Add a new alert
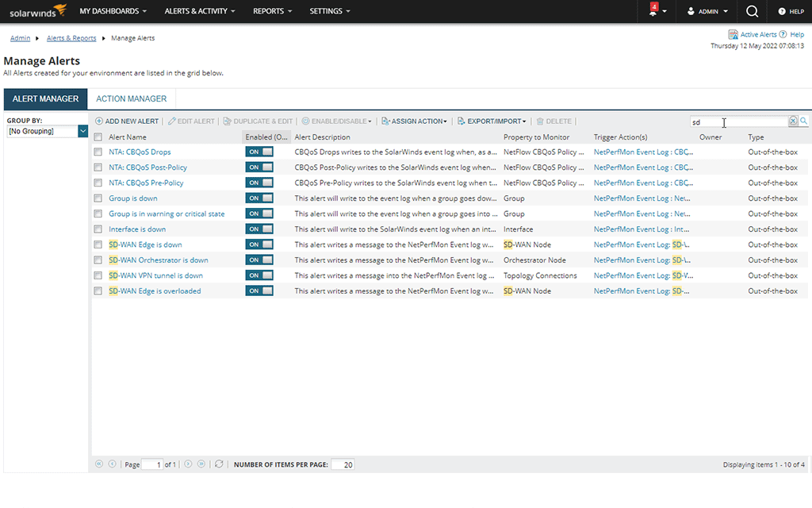 point(126,121)
